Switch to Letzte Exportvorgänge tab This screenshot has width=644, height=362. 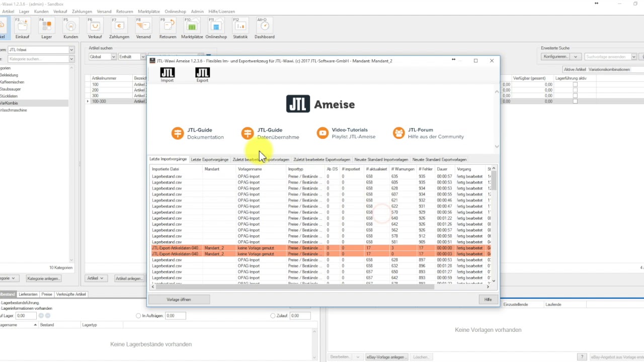[x=209, y=159]
